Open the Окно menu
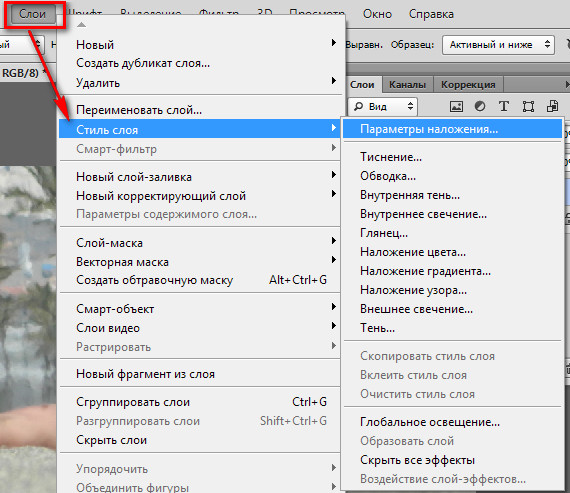 [x=377, y=14]
